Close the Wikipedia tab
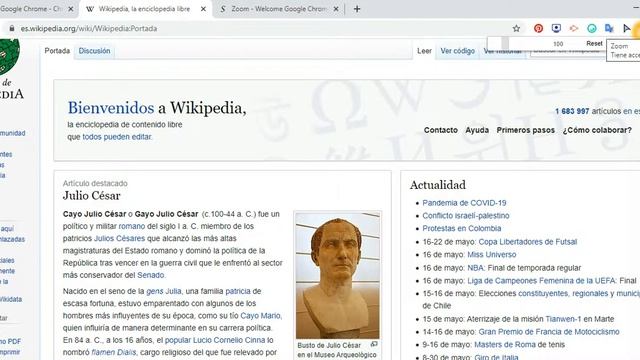This screenshot has height=360, width=640. coord(203,9)
